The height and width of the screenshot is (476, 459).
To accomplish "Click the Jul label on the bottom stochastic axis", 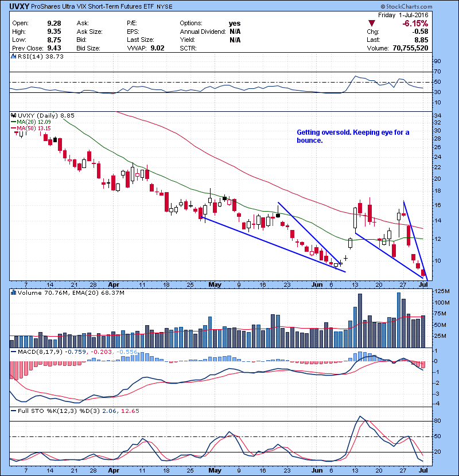I will 423,470.
